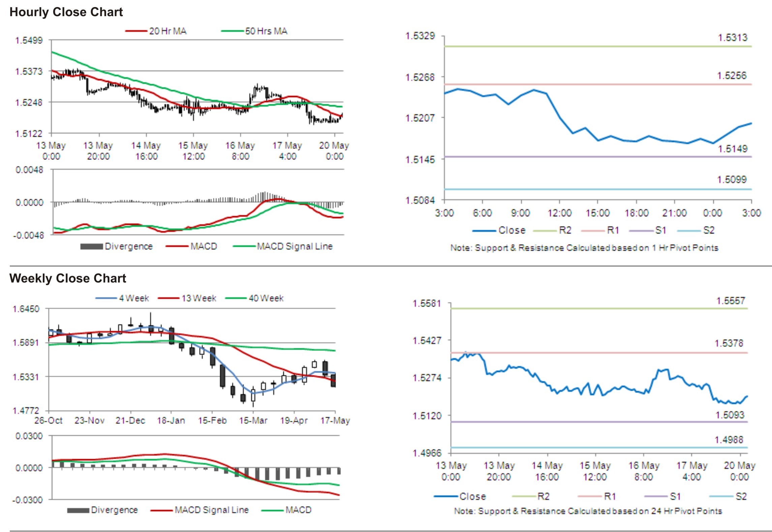Click the 1.5427 axis value
Image resolution: width=772 pixels, height=532 pixels.
427,341
